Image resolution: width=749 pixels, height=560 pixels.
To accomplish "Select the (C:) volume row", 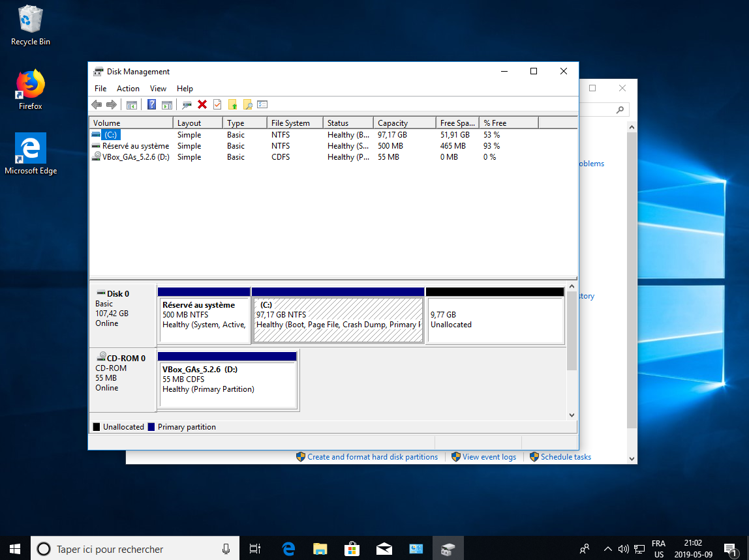I will [x=111, y=135].
